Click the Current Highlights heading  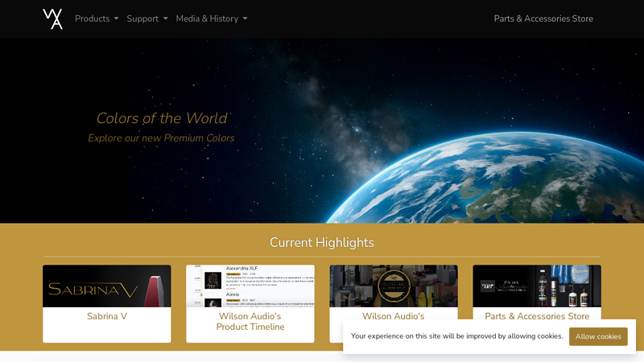[x=322, y=242]
